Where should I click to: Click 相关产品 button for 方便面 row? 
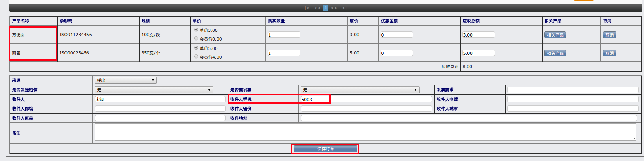coord(555,35)
